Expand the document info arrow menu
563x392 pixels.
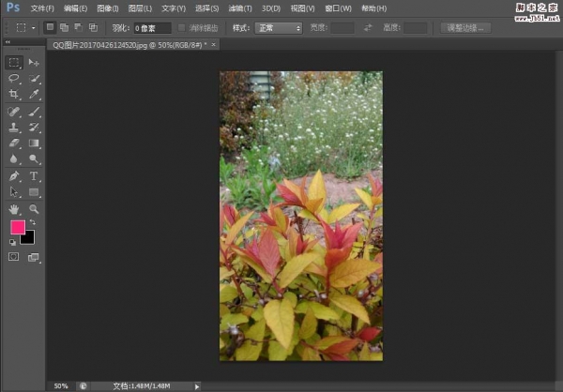click(x=197, y=386)
